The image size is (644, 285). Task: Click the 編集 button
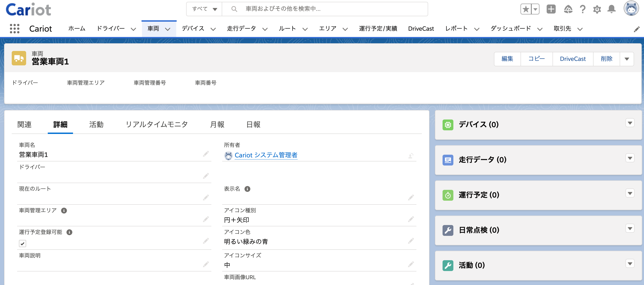click(507, 59)
